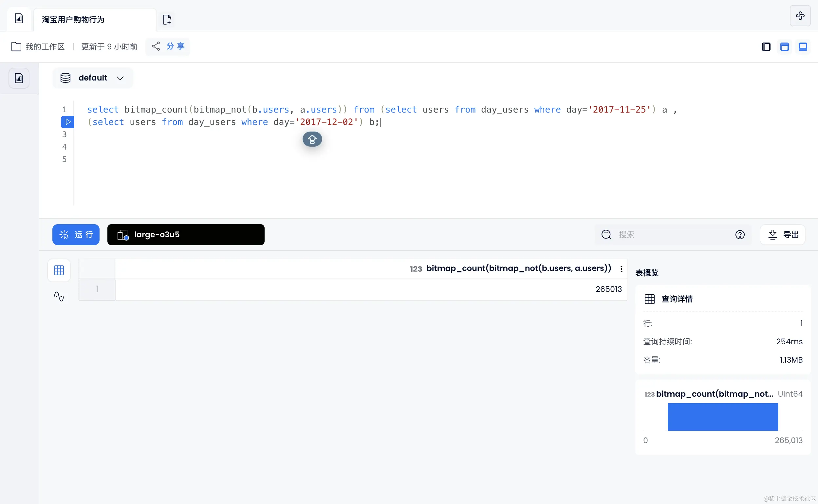Switch to table grid result view
Screen dimensions: 818x504
pos(59,270)
